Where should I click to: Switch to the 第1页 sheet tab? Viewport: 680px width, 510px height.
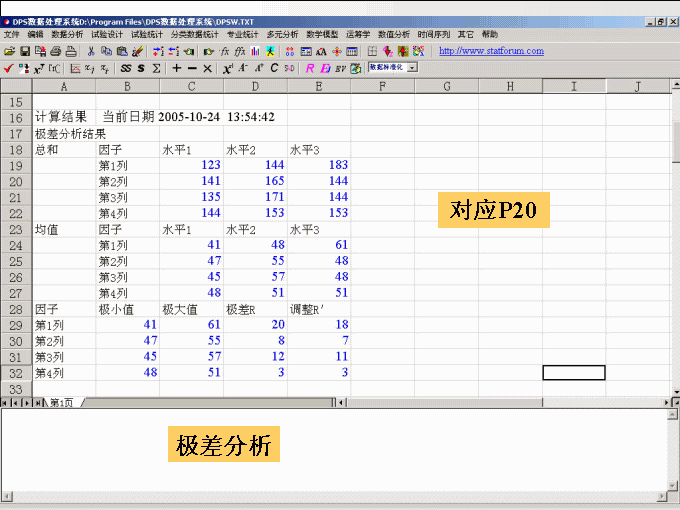coord(61,402)
